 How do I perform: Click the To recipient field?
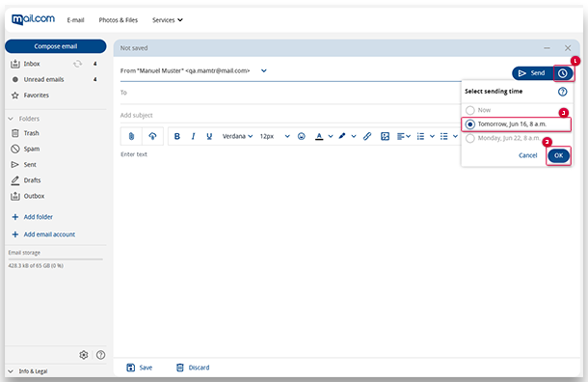[x=290, y=93]
